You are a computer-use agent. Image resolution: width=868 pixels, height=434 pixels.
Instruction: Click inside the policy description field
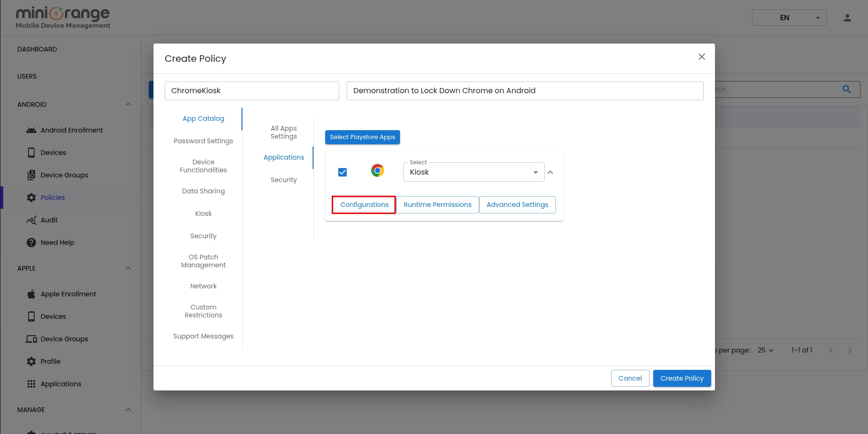coord(524,90)
